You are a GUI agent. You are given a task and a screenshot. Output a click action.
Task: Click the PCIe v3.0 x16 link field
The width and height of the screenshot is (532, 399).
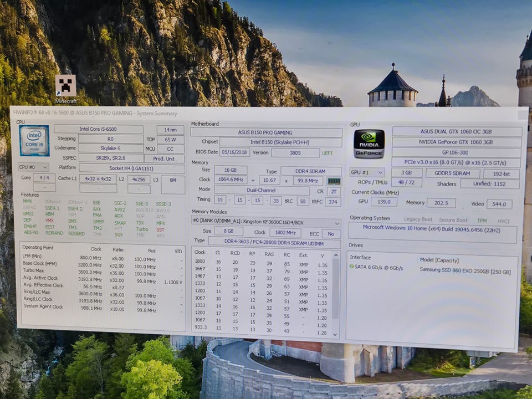pos(456,162)
